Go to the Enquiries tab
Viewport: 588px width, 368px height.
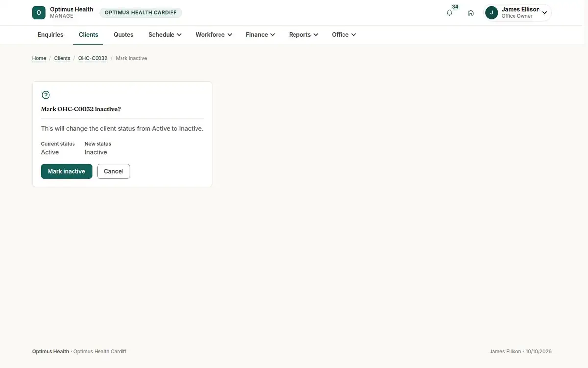point(50,35)
